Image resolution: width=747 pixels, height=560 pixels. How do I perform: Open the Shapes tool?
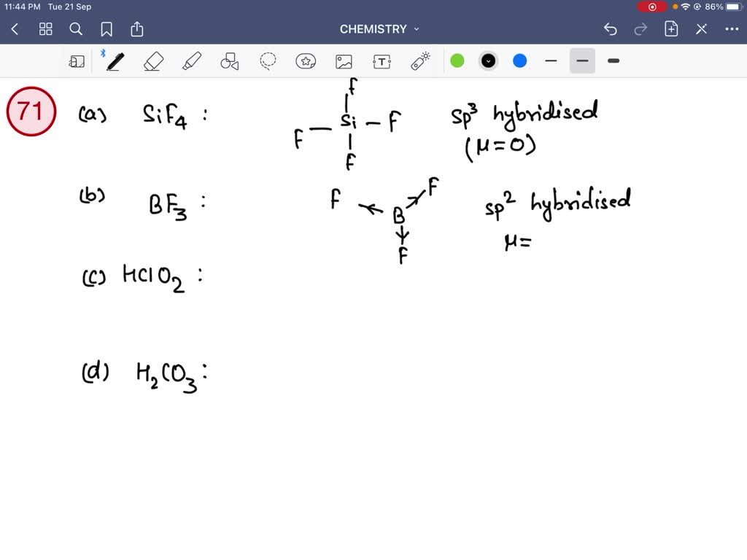click(x=230, y=61)
